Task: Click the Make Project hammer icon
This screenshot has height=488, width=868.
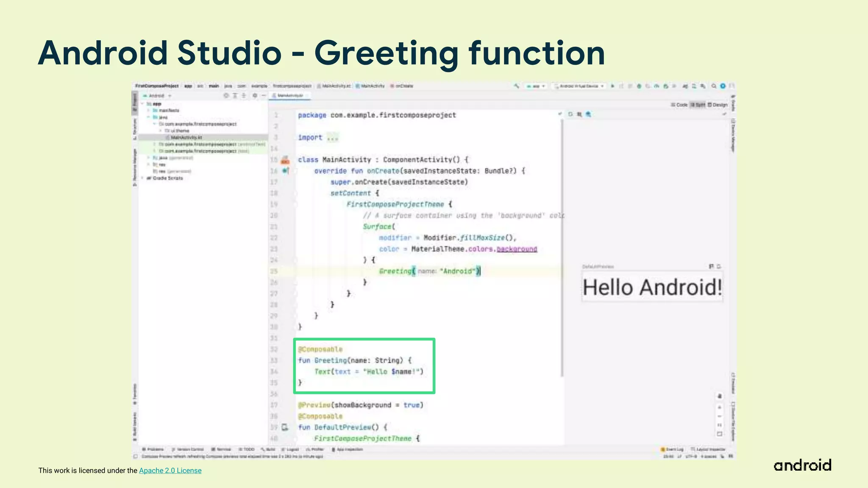Action: coord(516,86)
